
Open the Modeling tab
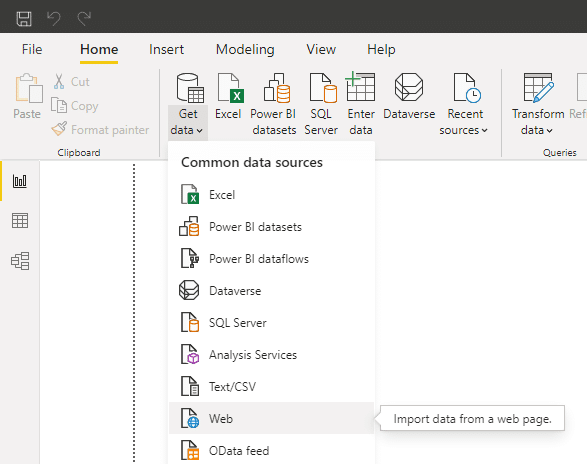(245, 49)
